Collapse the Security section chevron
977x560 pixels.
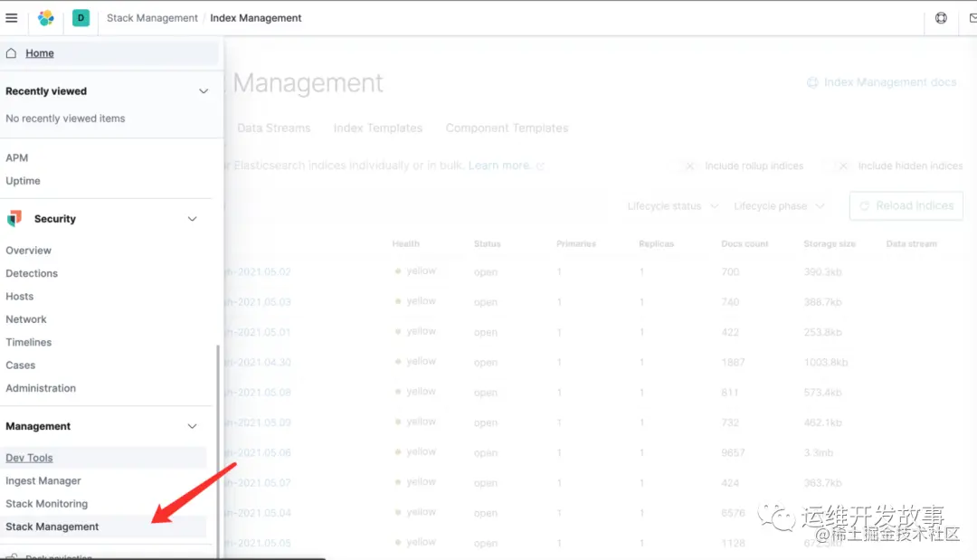click(x=192, y=219)
